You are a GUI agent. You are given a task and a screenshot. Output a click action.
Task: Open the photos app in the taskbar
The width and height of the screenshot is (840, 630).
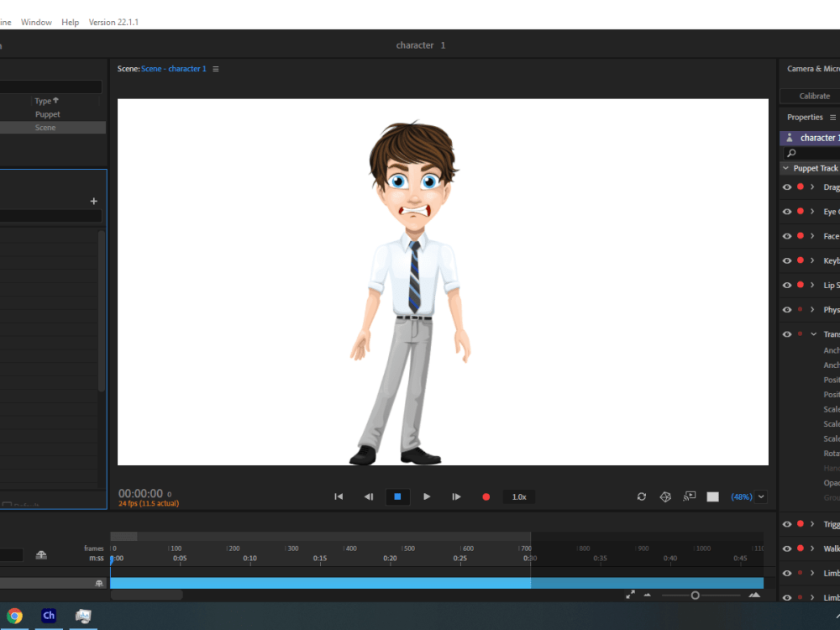point(83,616)
